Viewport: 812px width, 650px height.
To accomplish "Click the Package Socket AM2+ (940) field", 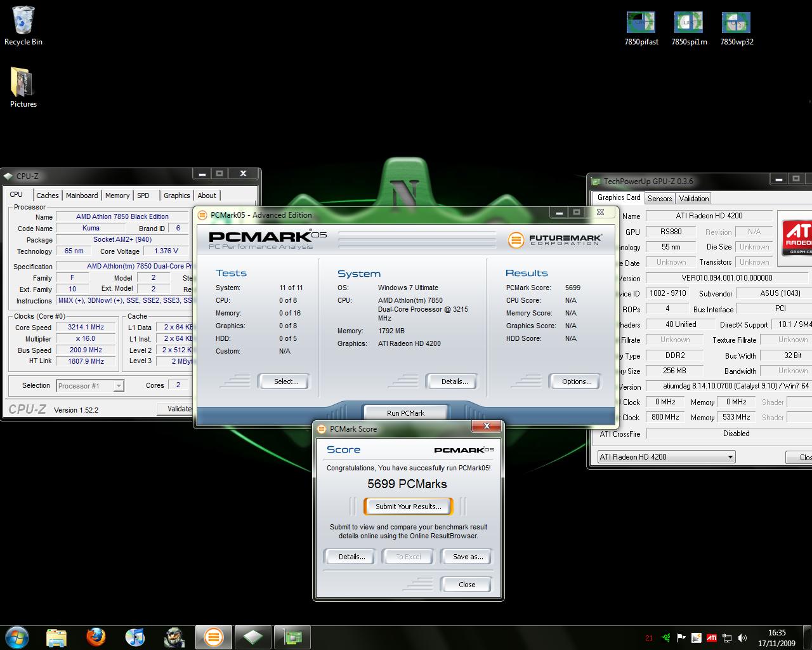I will [x=122, y=240].
